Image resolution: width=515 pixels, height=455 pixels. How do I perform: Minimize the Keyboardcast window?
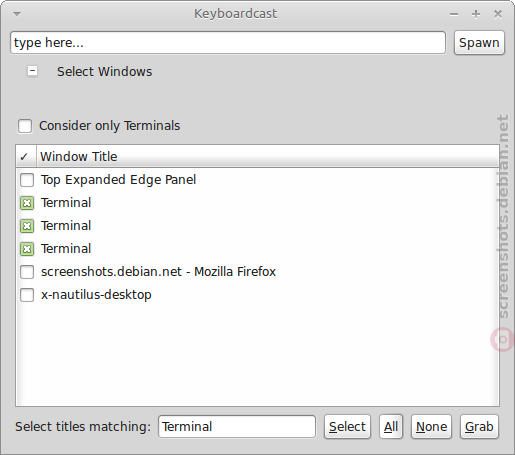[454, 14]
